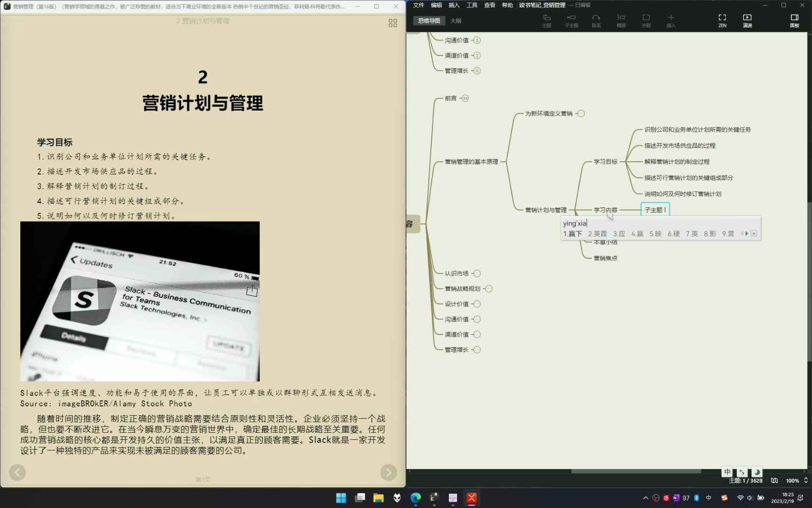Switch input method to English via 中 button
The height and width of the screenshot is (508, 812).
tap(727, 472)
